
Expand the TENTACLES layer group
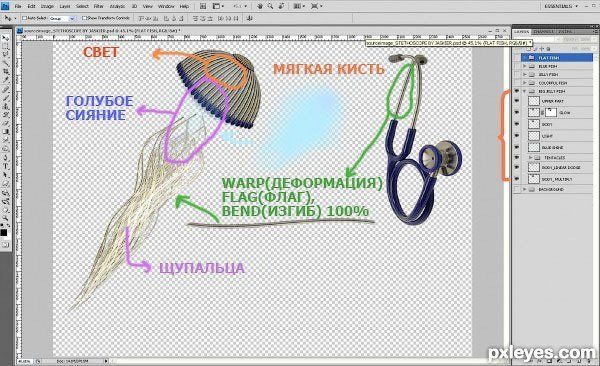(530, 157)
